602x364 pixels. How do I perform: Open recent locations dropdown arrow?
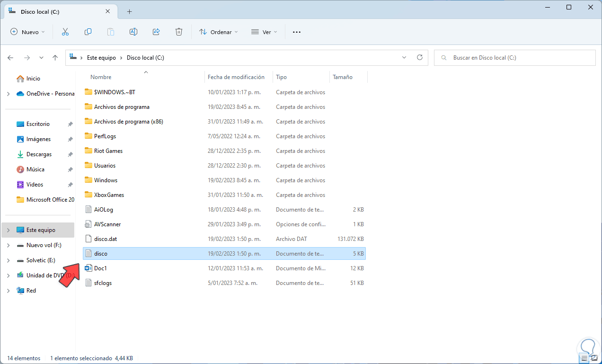[41, 58]
